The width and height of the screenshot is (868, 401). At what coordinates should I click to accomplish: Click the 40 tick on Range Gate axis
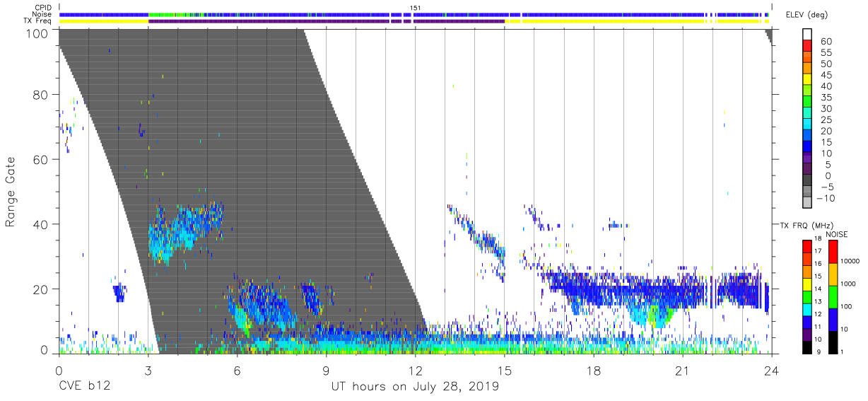point(41,224)
